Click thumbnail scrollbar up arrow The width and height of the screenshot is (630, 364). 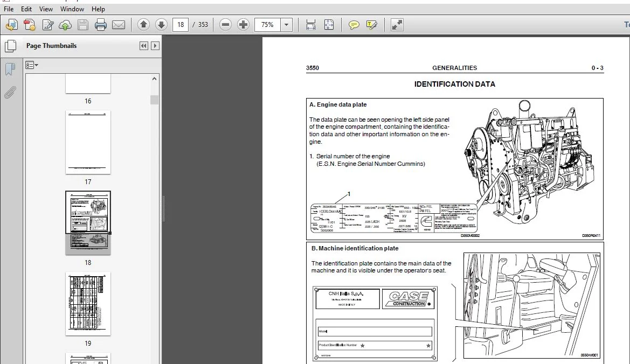click(x=154, y=79)
